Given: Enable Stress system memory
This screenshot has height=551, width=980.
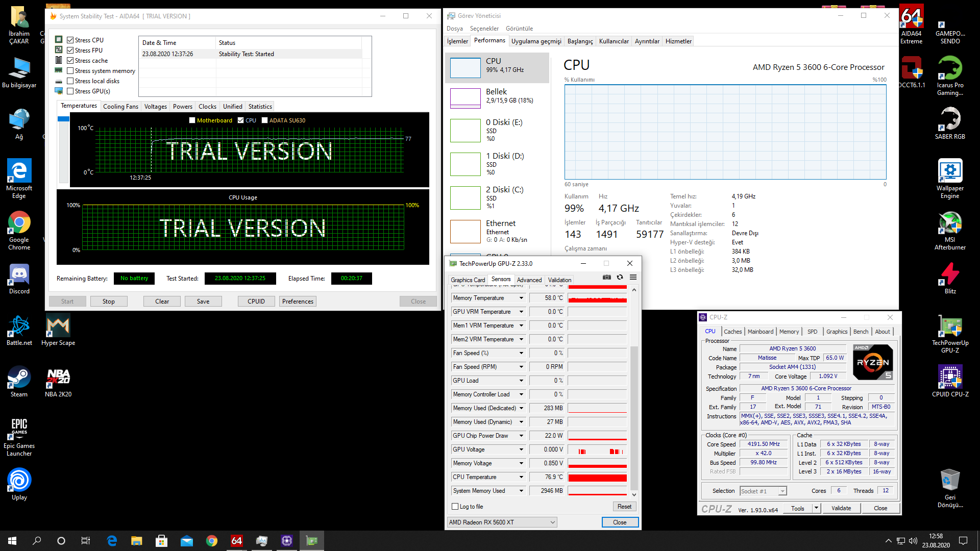Looking at the screenshot, I should [70, 71].
